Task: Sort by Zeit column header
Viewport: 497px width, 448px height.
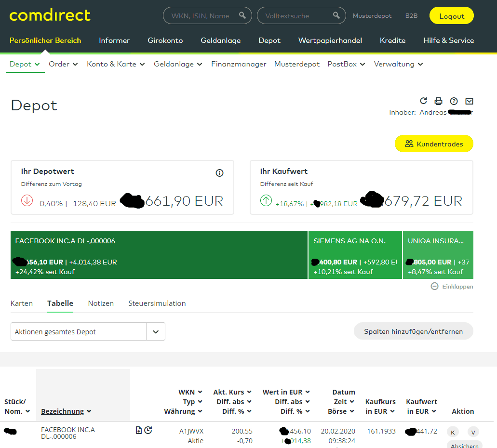Action: tap(344, 402)
